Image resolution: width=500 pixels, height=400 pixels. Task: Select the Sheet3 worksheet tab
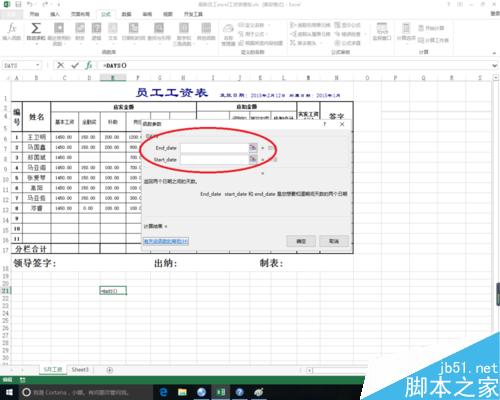80,370
